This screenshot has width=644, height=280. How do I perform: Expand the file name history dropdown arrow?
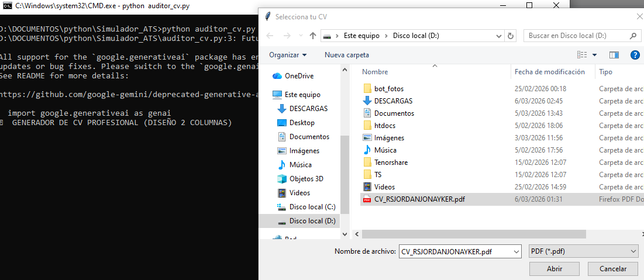pyautogui.click(x=515, y=251)
